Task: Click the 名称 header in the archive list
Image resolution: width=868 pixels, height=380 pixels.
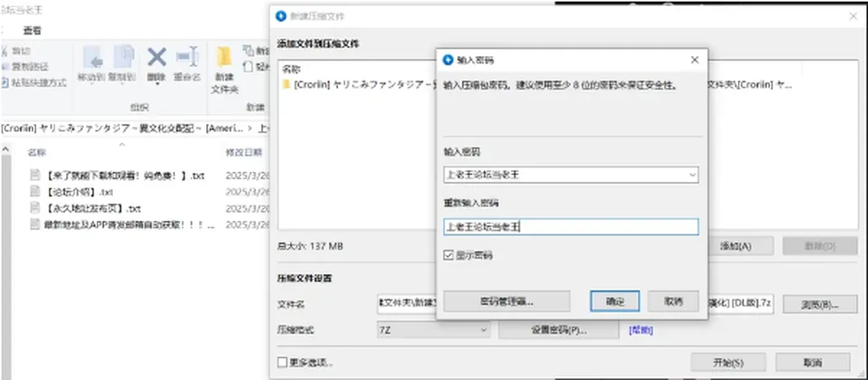Action: point(291,70)
